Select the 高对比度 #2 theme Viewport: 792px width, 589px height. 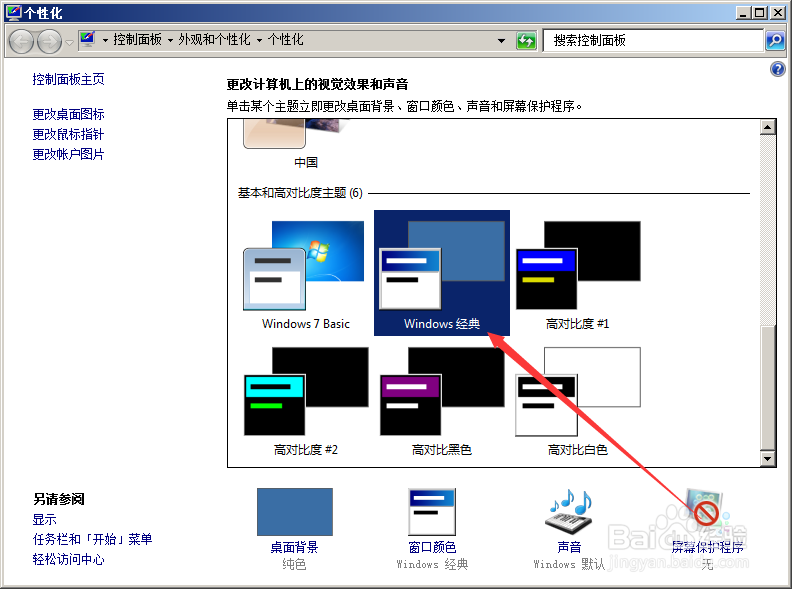tap(305, 399)
